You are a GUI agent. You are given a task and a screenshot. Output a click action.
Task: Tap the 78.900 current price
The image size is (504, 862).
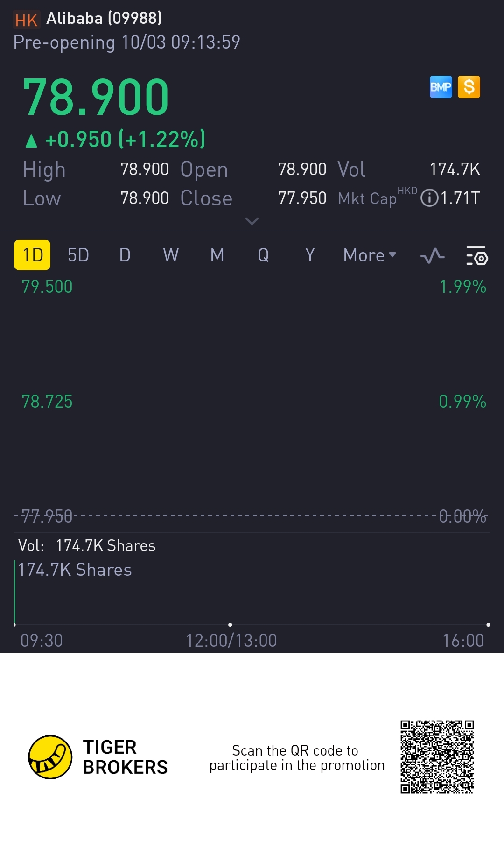[96, 97]
